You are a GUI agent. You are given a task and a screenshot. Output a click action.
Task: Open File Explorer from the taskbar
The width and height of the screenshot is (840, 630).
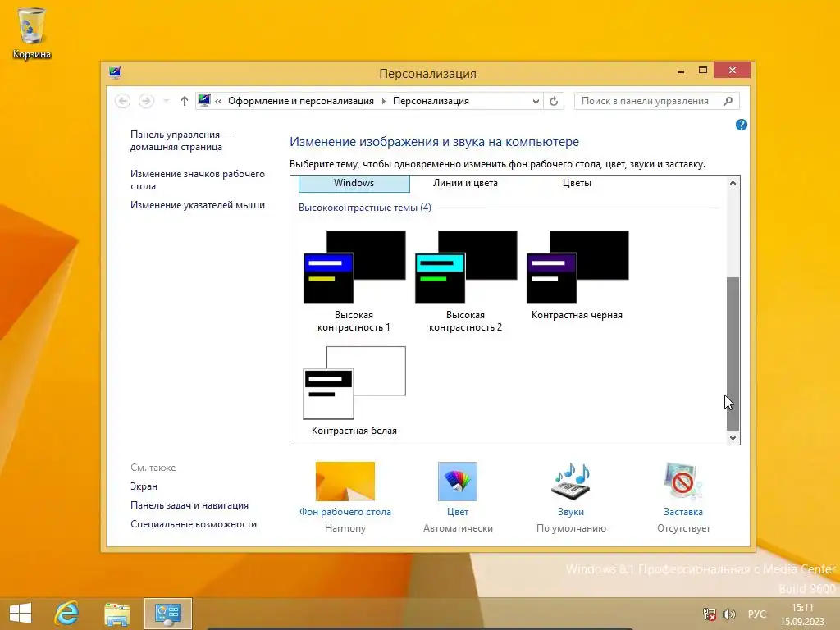116,614
